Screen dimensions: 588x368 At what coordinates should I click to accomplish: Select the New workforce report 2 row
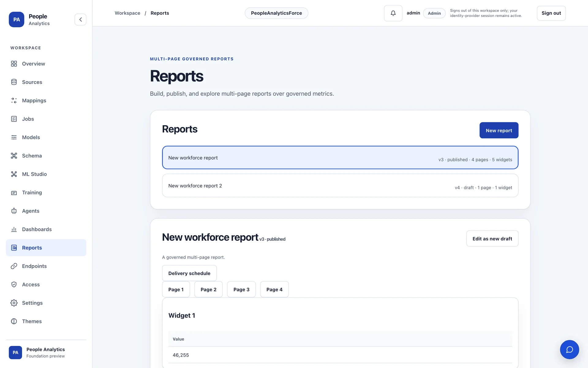click(340, 186)
